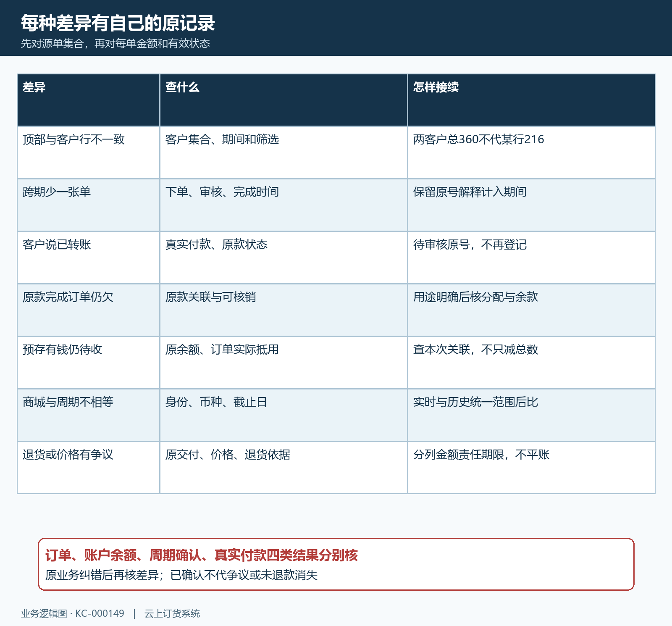The width and height of the screenshot is (672, 626).
Task: Click the title 每种差异有自己的原记录
Action: pyautogui.click(x=118, y=23)
